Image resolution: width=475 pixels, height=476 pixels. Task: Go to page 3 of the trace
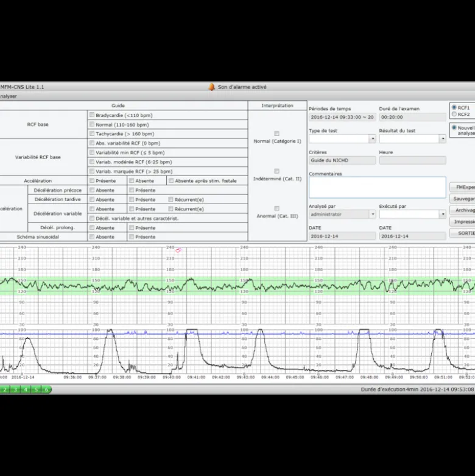pos(15,389)
